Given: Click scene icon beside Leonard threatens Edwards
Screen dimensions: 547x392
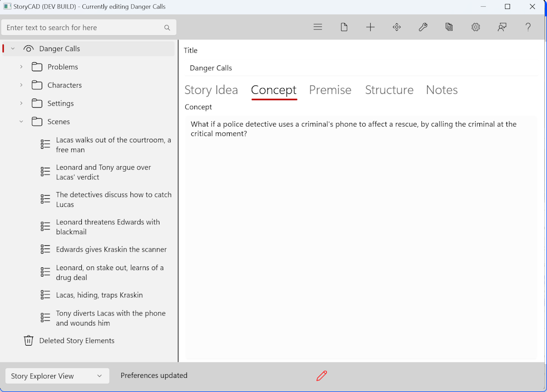Looking at the screenshot, I should pyautogui.click(x=45, y=226).
